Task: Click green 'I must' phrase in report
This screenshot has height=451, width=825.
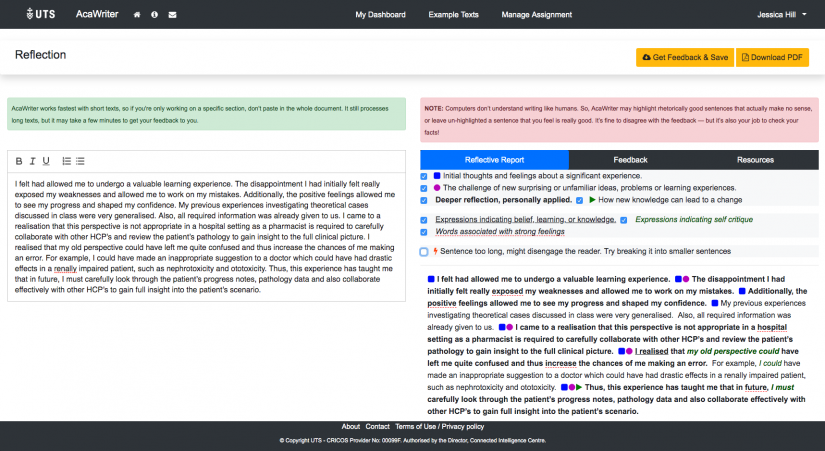Action: tap(782, 388)
